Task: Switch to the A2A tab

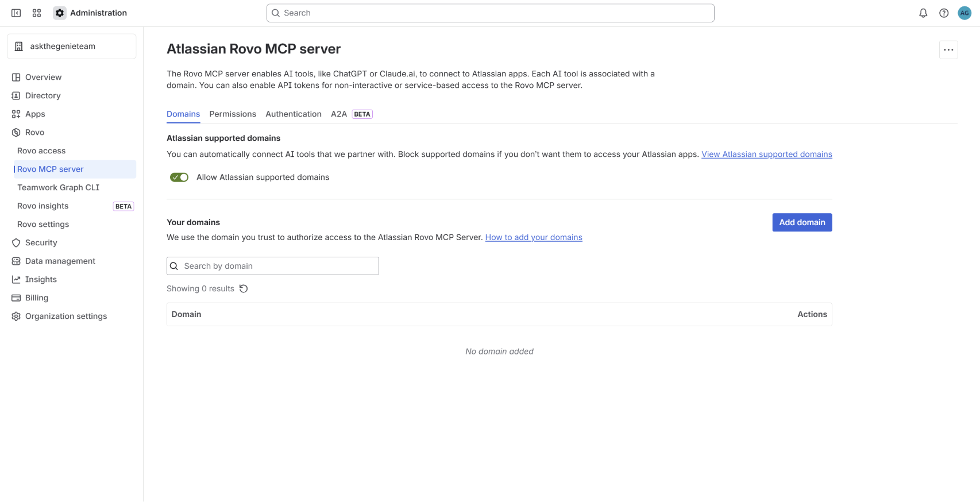Action: coord(339,114)
